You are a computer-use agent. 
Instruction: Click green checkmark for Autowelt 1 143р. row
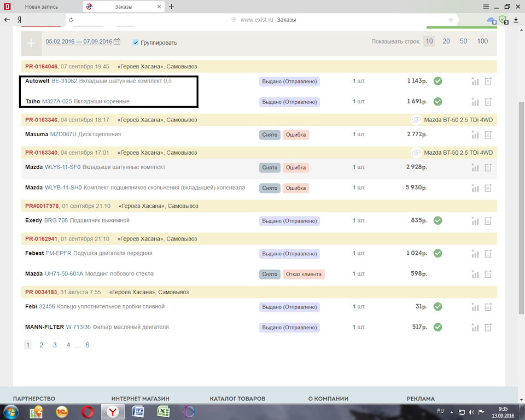coord(437,81)
